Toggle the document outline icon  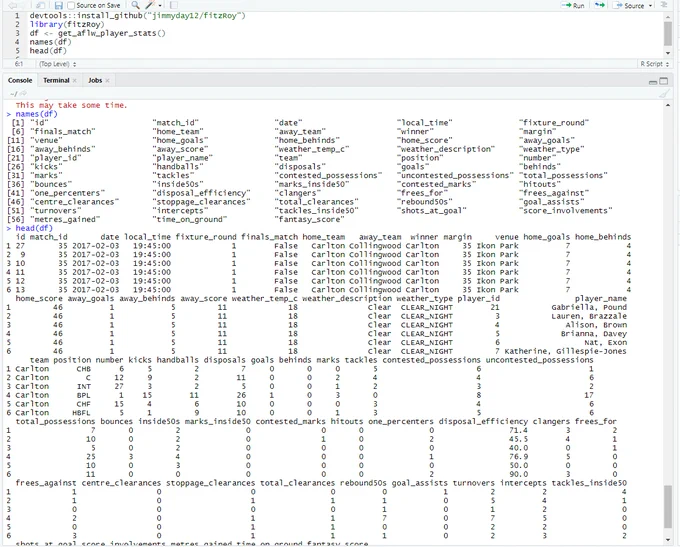(664, 5)
